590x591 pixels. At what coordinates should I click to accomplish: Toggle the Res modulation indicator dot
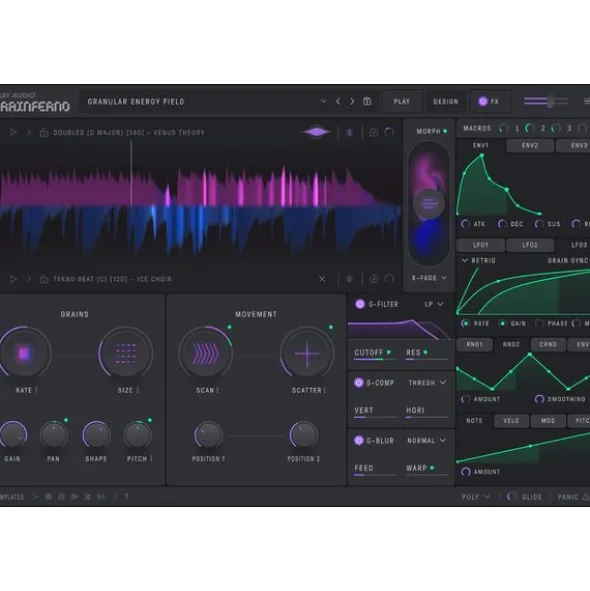click(x=425, y=352)
